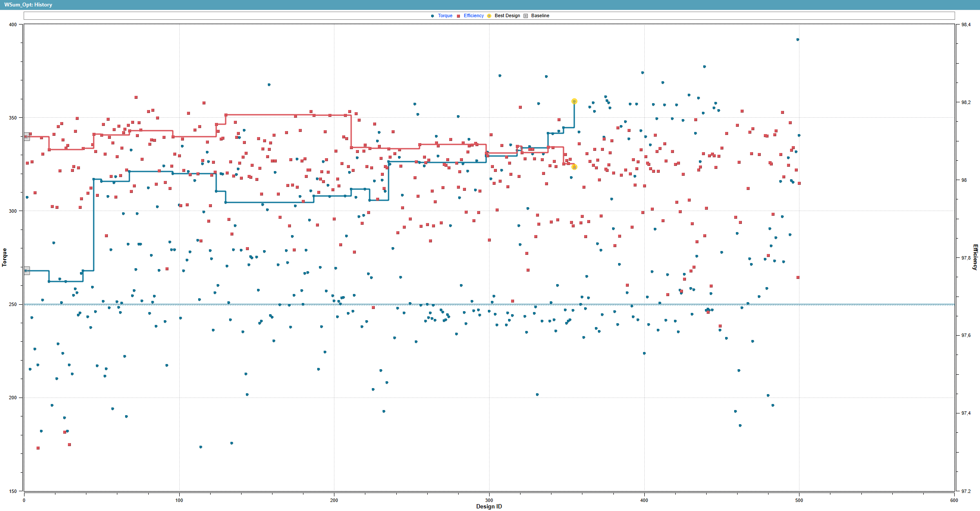Click the blue Torque legend marker
The image size is (980, 511).
(432, 16)
